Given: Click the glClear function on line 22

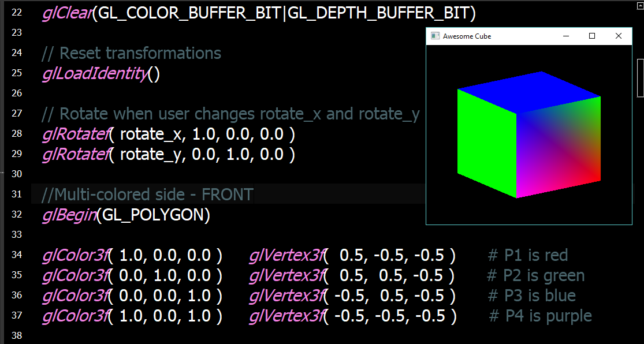Looking at the screenshot, I should pyautogui.click(x=66, y=13).
